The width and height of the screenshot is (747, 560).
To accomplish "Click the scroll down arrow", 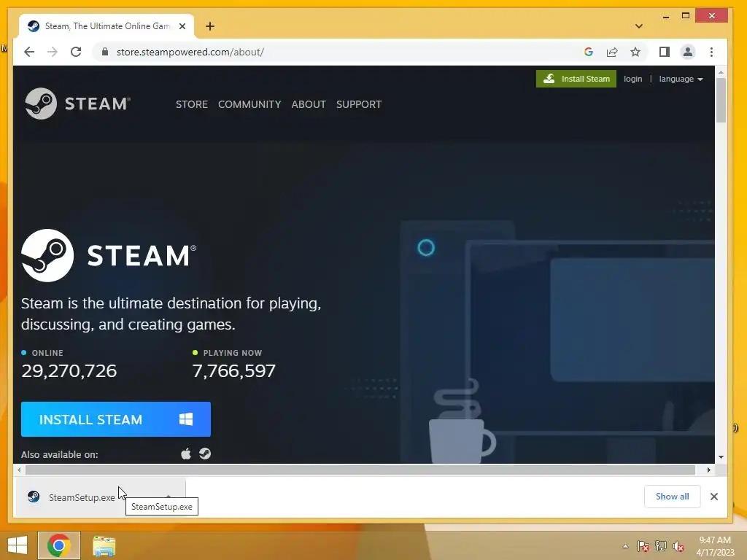I will click(721, 457).
